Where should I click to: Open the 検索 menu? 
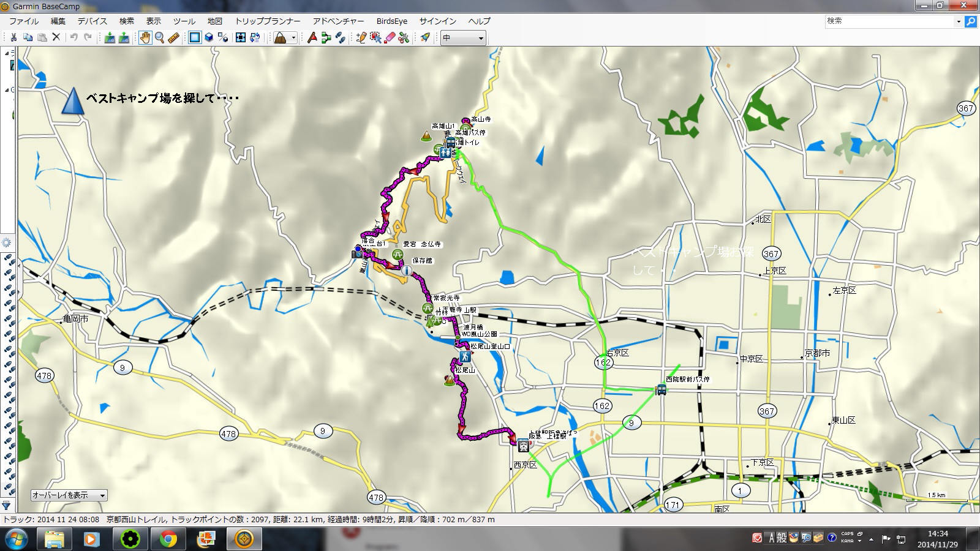click(x=126, y=21)
